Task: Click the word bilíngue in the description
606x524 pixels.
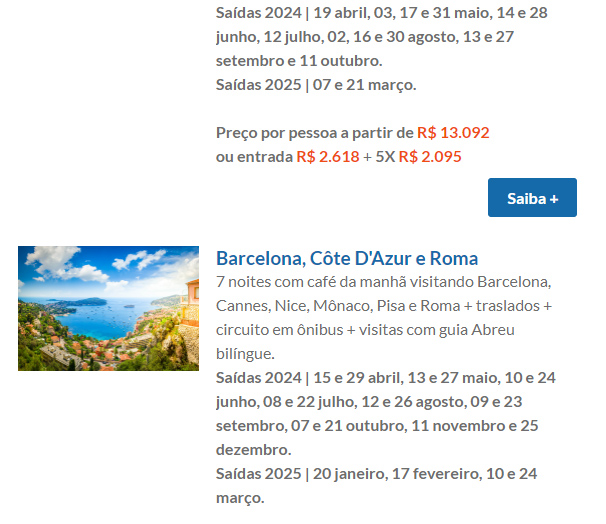Action: click(x=245, y=354)
